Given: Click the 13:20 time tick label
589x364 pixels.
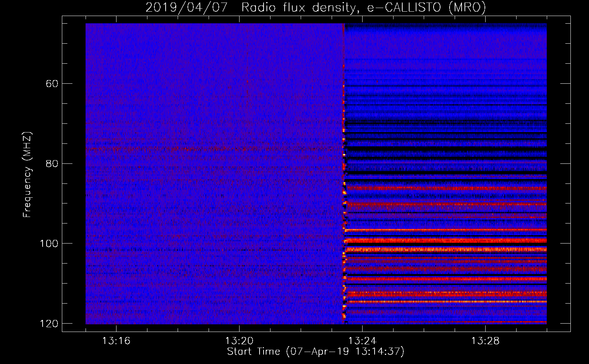Looking at the screenshot, I should [239, 341].
